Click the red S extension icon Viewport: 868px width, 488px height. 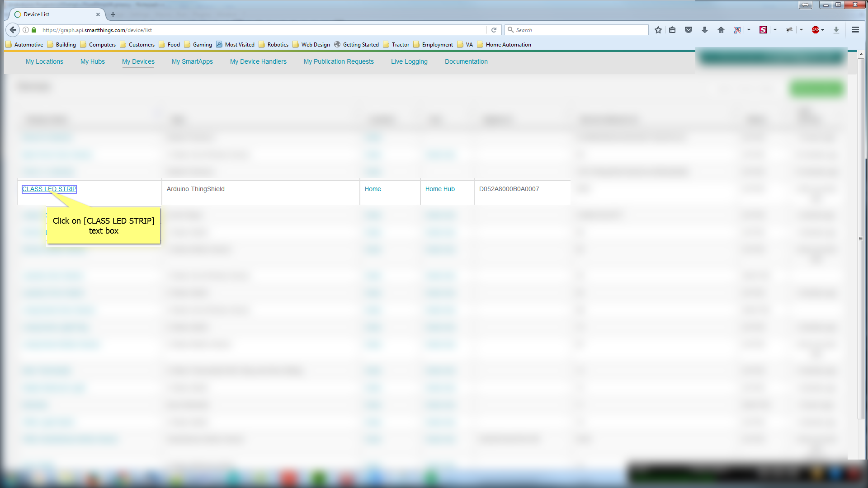[x=763, y=30]
